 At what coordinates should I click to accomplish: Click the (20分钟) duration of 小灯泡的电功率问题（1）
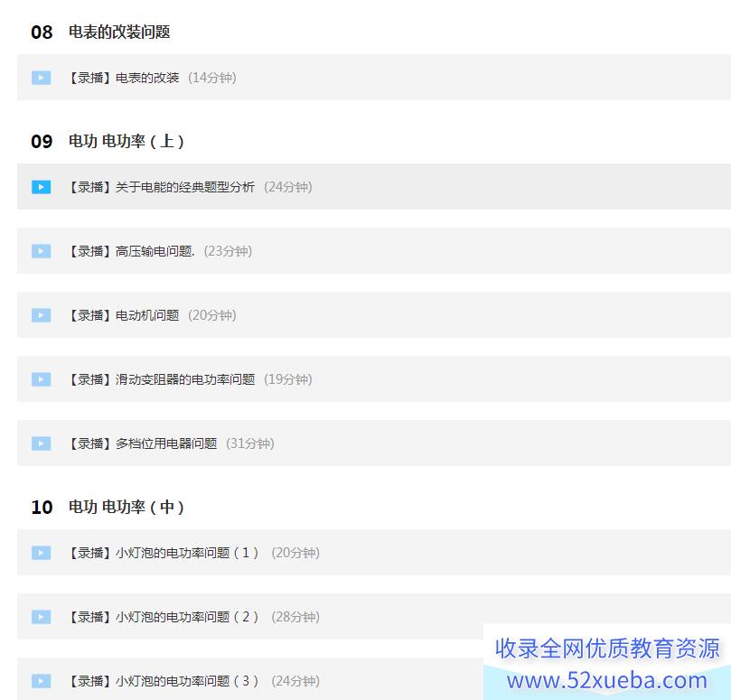tap(295, 553)
